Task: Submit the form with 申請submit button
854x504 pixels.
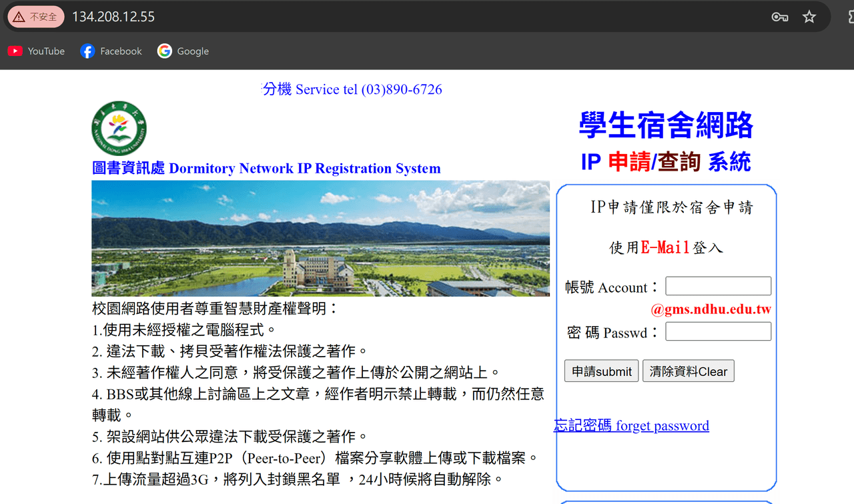Action: click(602, 371)
